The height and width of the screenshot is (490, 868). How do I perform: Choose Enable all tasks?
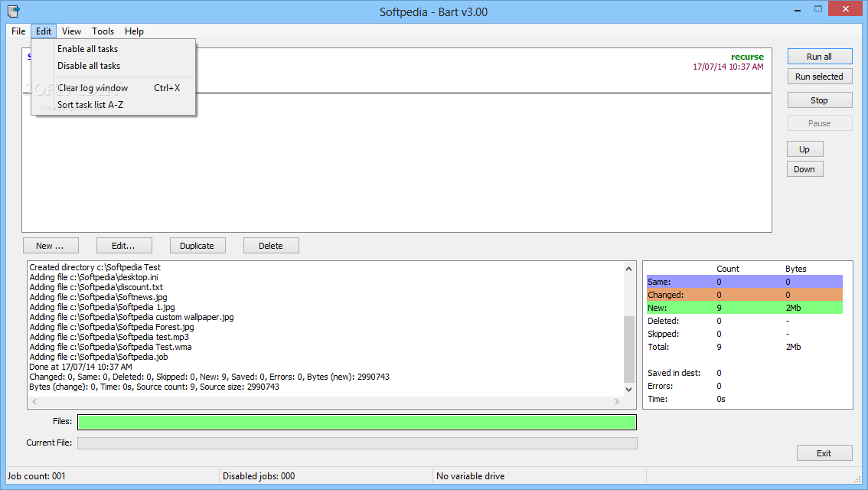click(113, 49)
